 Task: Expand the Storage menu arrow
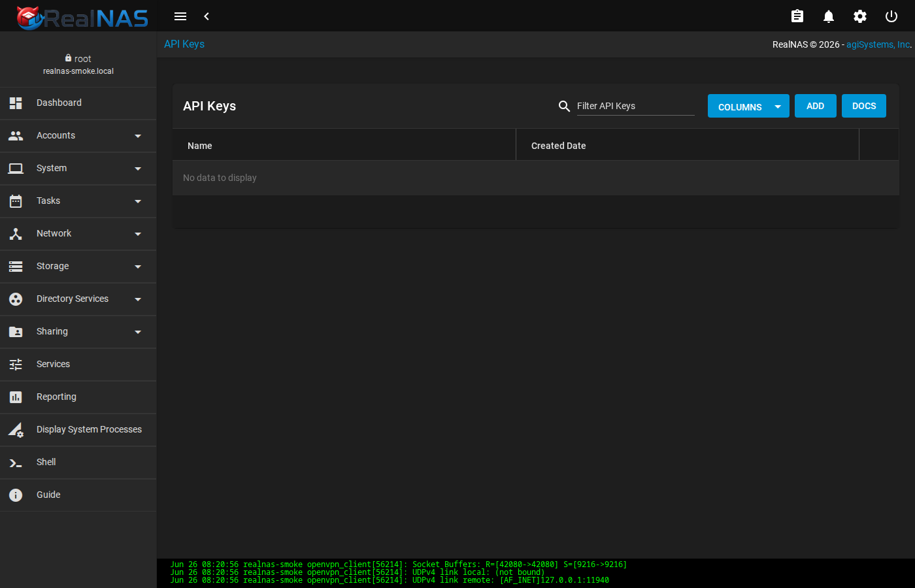click(x=138, y=267)
